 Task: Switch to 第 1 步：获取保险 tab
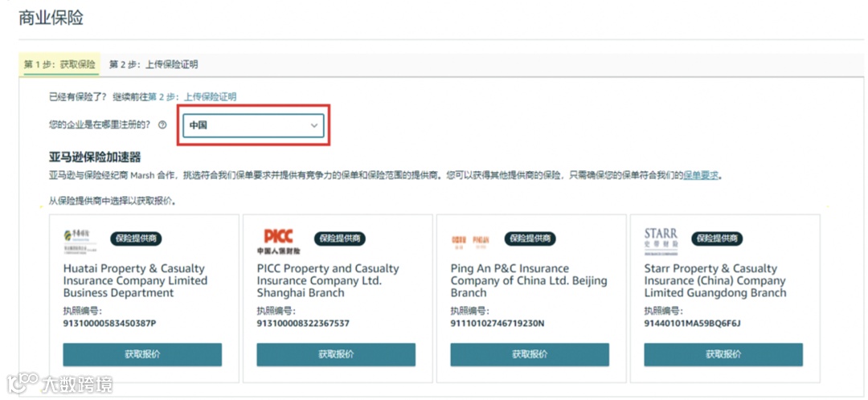pyautogui.click(x=59, y=64)
